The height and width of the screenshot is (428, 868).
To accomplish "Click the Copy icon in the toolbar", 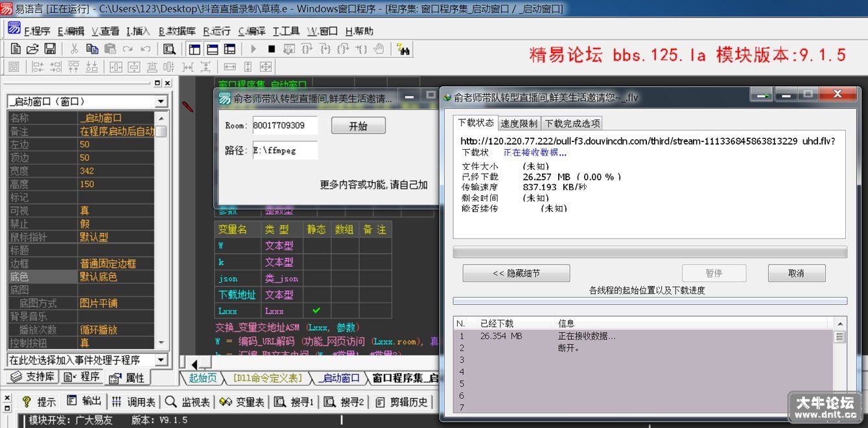I will coord(92,49).
